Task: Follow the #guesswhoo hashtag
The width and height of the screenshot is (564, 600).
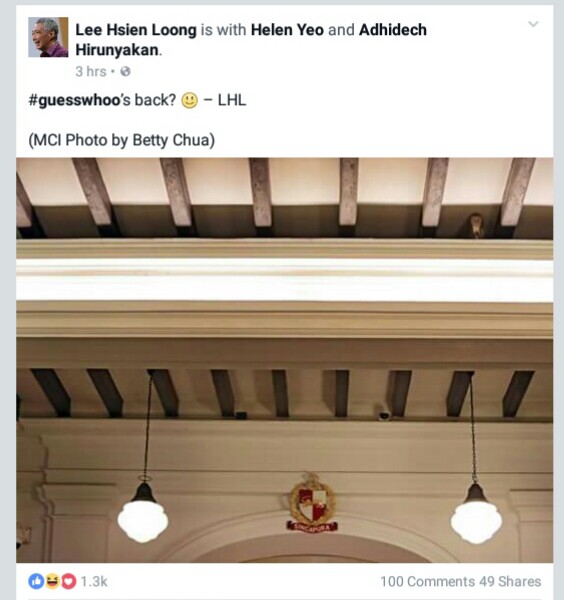Action: [x=74, y=100]
